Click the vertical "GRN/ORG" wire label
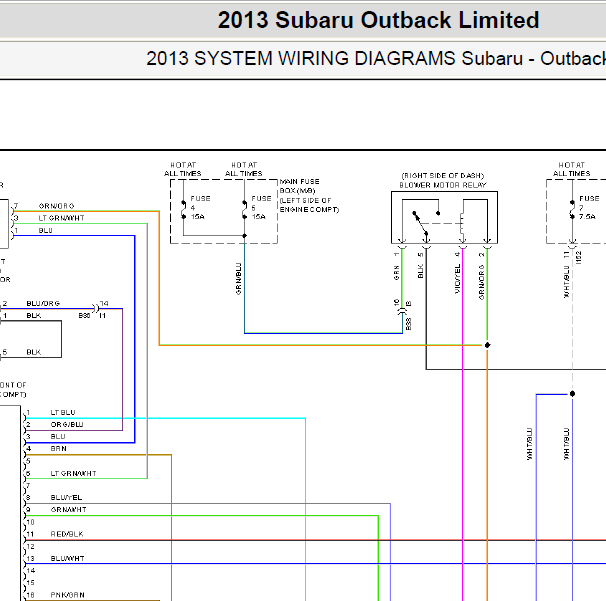The height and width of the screenshot is (601, 606). [482, 282]
